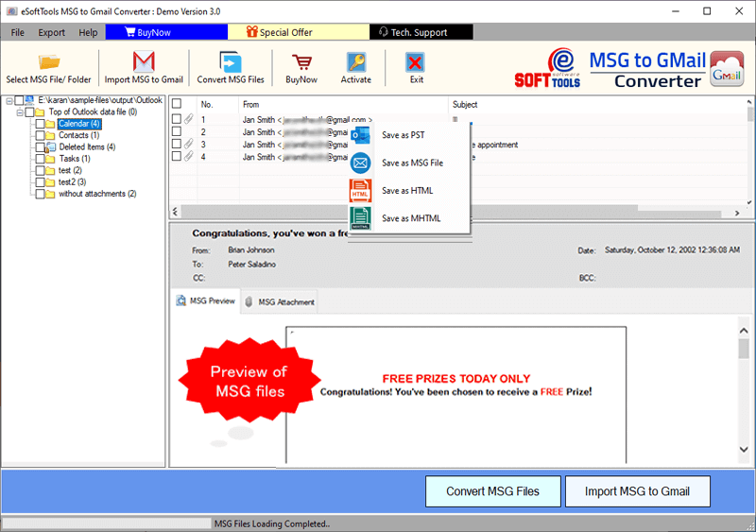Check the without attachments (2) checkbox
Screen dimensions: 756x532
41,194
